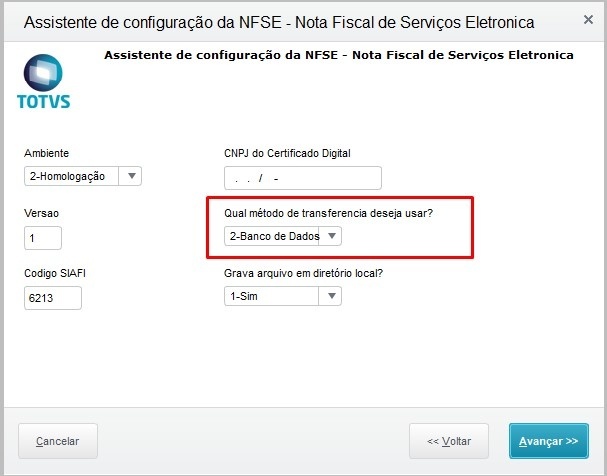
Task: Click the bold assistant heading text
Action: pyautogui.click(x=338, y=56)
